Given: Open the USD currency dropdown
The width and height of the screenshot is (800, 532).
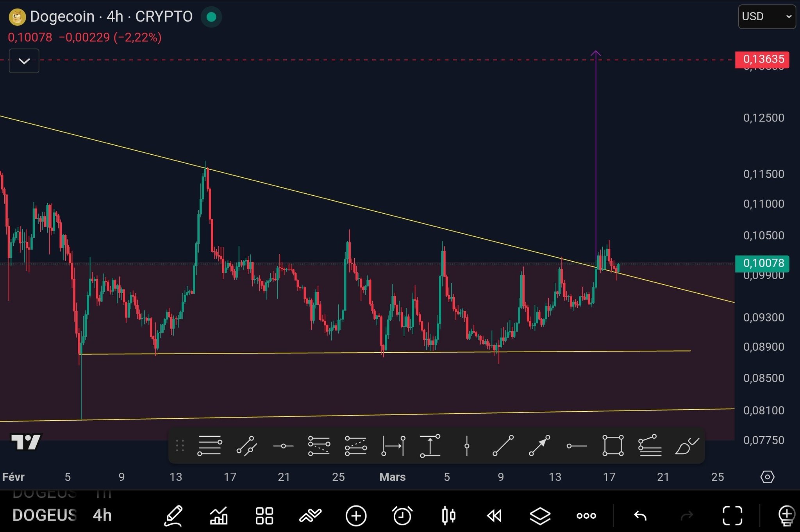Looking at the screenshot, I should pyautogui.click(x=766, y=17).
